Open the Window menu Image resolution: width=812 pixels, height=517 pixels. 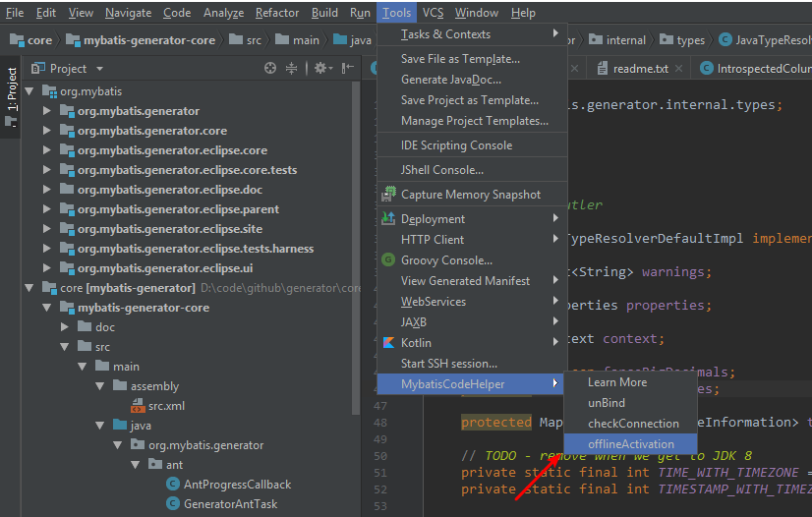tap(477, 13)
